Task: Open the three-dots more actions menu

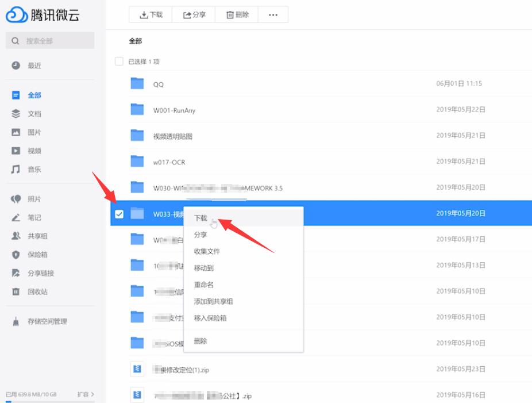Action: point(273,14)
